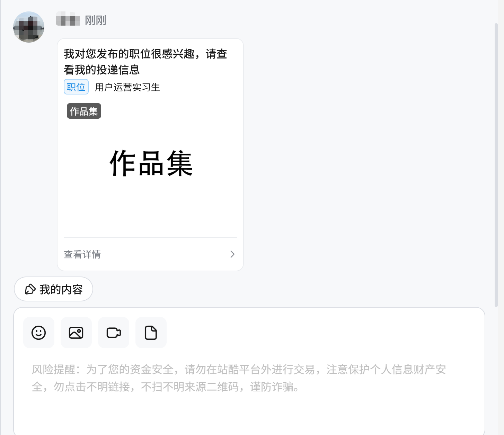Click the 用户运营实习生 job title
The image size is (504, 435).
127,87
